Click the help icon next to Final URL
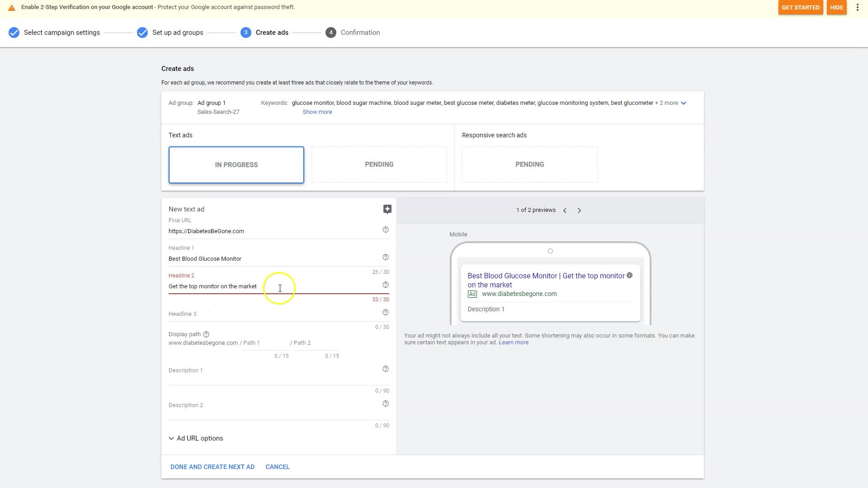This screenshot has height=488, width=868. click(x=386, y=230)
